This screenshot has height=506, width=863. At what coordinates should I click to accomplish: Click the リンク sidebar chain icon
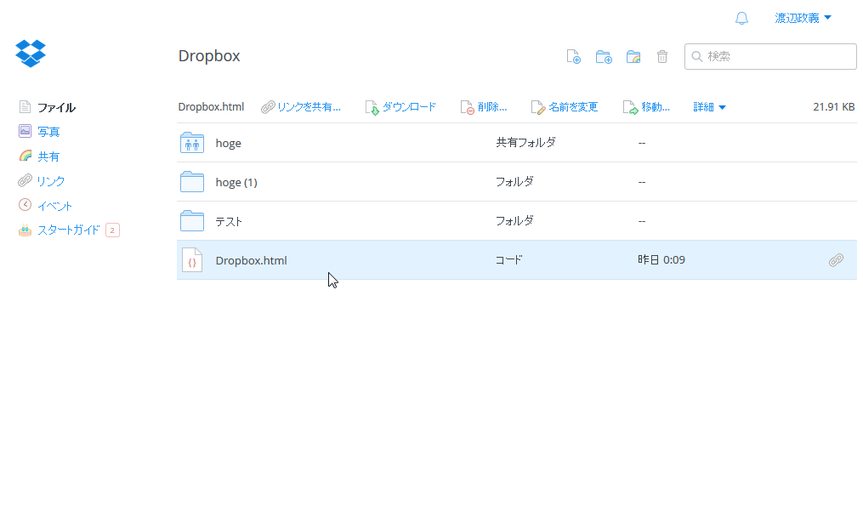(x=25, y=180)
